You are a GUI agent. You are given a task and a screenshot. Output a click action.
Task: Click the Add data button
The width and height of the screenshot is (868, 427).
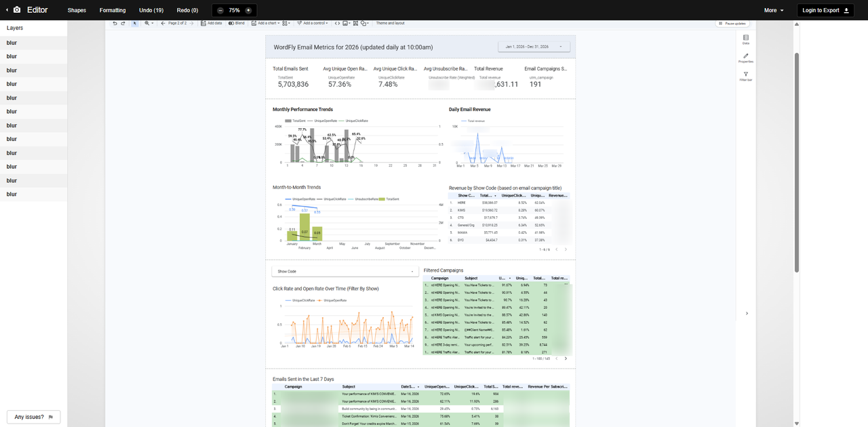[x=212, y=23]
